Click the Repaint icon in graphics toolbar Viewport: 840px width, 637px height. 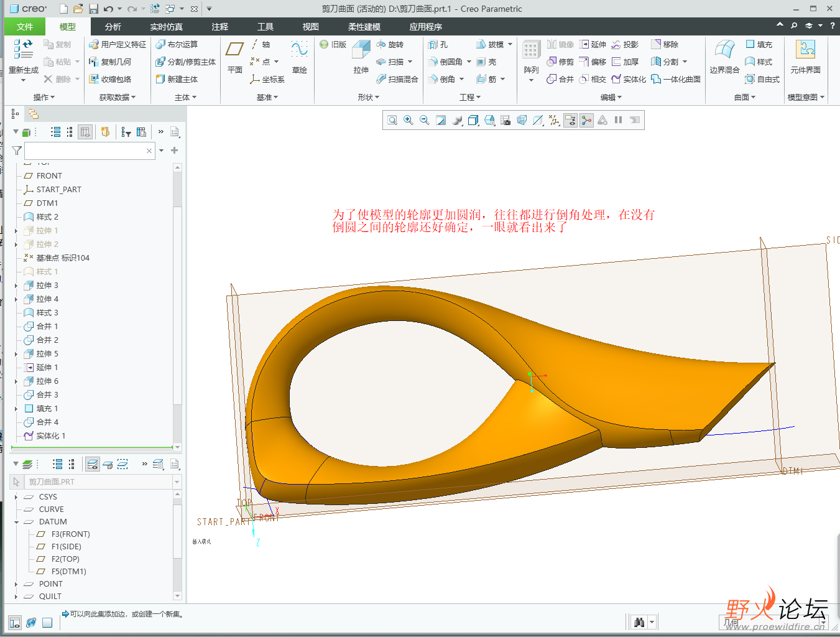[441, 120]
